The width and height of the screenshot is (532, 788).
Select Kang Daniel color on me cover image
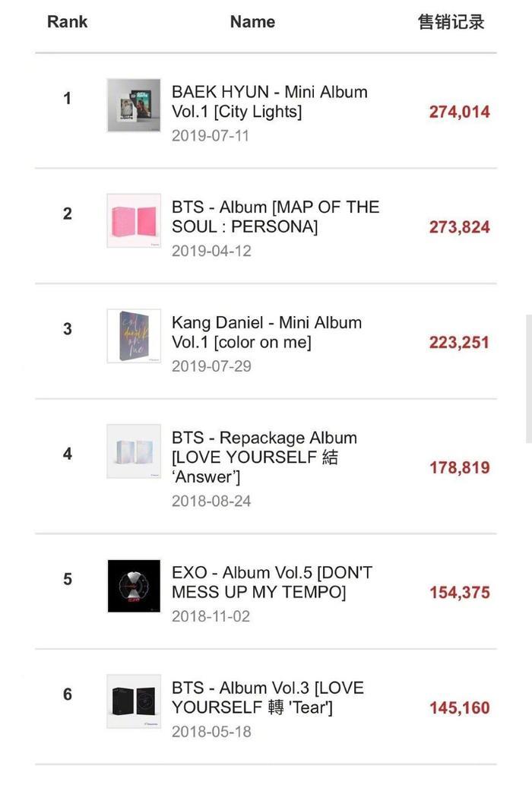click(134, 336)
